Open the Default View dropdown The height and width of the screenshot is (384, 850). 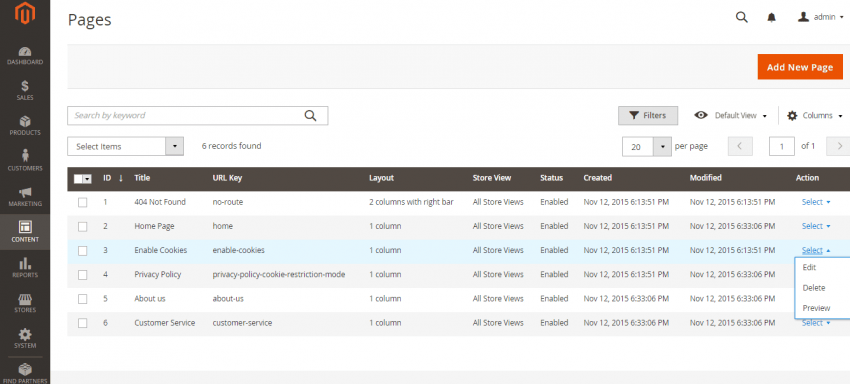pos(731,116)
